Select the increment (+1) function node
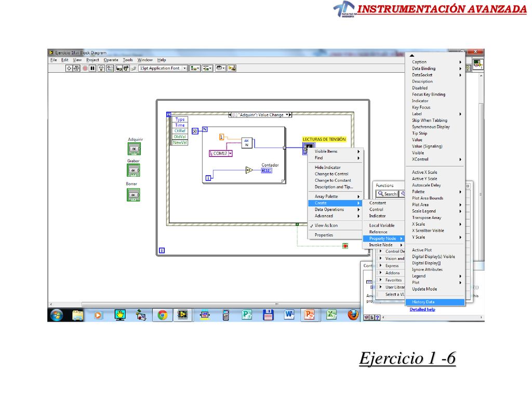 (x=249, y=170)
